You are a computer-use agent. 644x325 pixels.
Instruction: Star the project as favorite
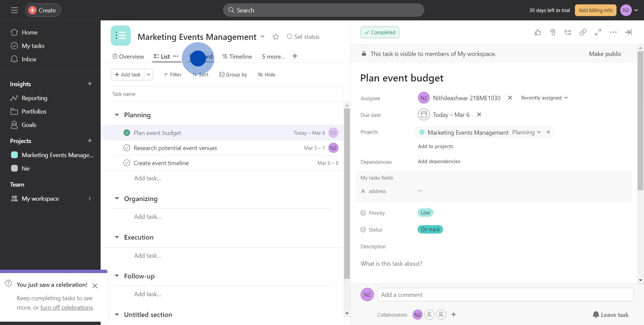click(276, 37)
